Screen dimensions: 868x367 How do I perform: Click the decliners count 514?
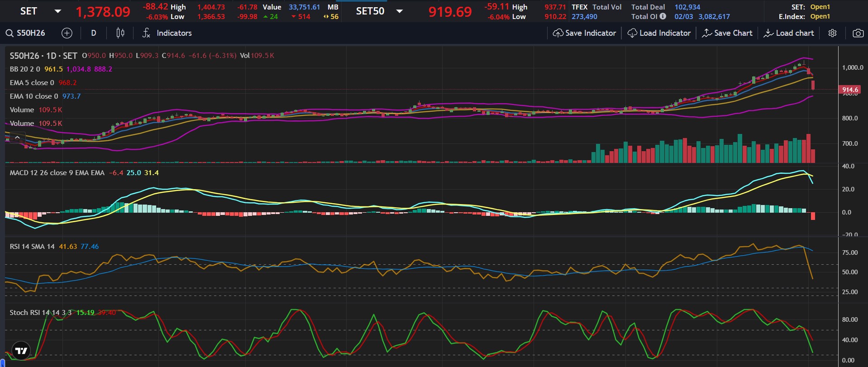click(304, 17)
